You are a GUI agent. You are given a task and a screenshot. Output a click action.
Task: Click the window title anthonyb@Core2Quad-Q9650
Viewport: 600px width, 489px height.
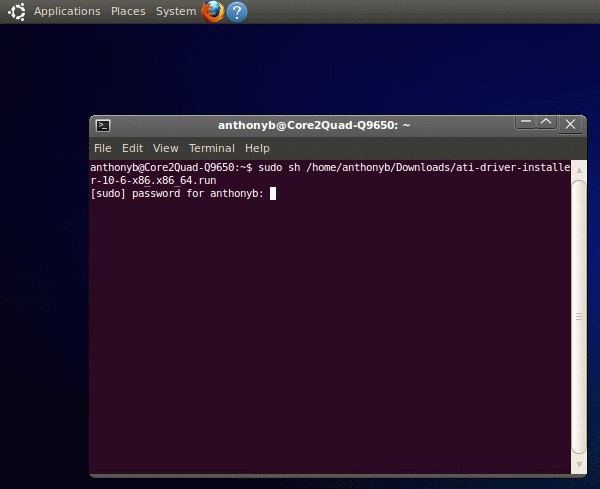pyautogui.click(x=314, y=126)
